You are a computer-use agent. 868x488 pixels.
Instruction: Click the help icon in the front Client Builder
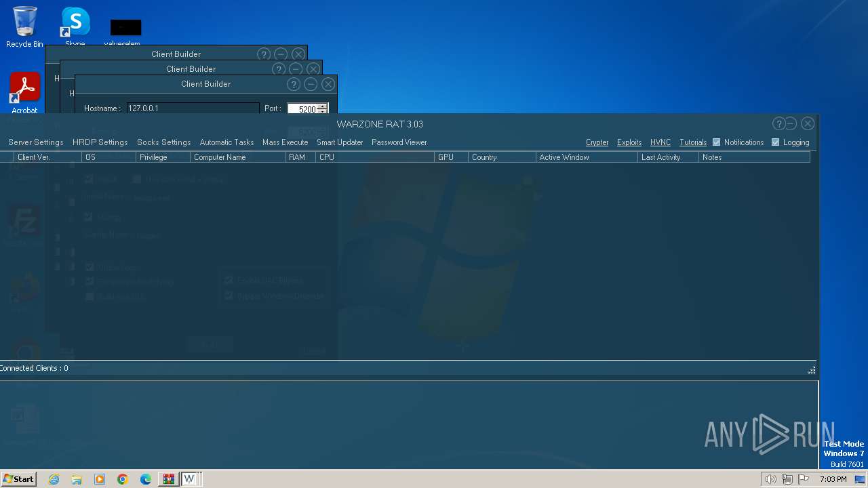pos(294,84)
